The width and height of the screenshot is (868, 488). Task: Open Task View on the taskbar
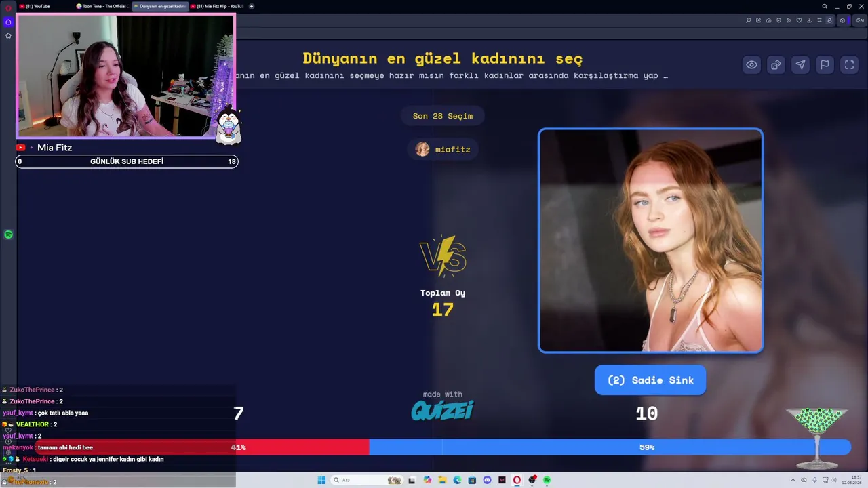(x=412, y=480)
